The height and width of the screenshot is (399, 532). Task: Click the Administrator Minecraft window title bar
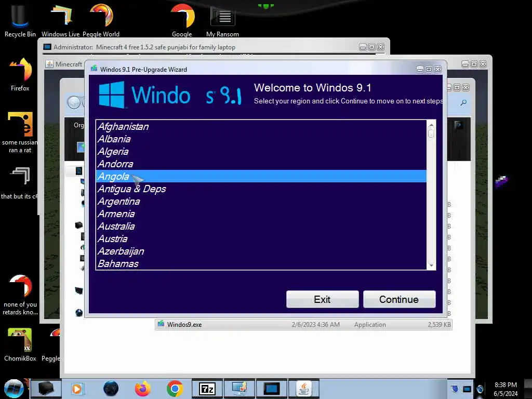pyautogui.click(x=214, y=47)
